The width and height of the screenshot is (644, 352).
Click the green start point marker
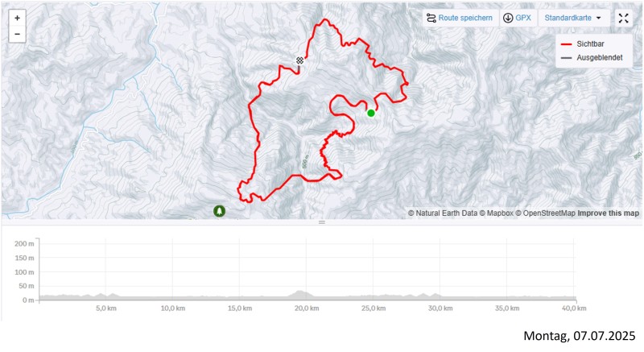371,113
